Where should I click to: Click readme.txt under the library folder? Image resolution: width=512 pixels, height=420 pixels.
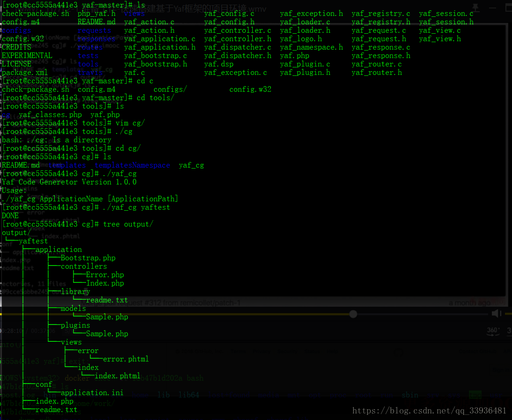[107, 300]
